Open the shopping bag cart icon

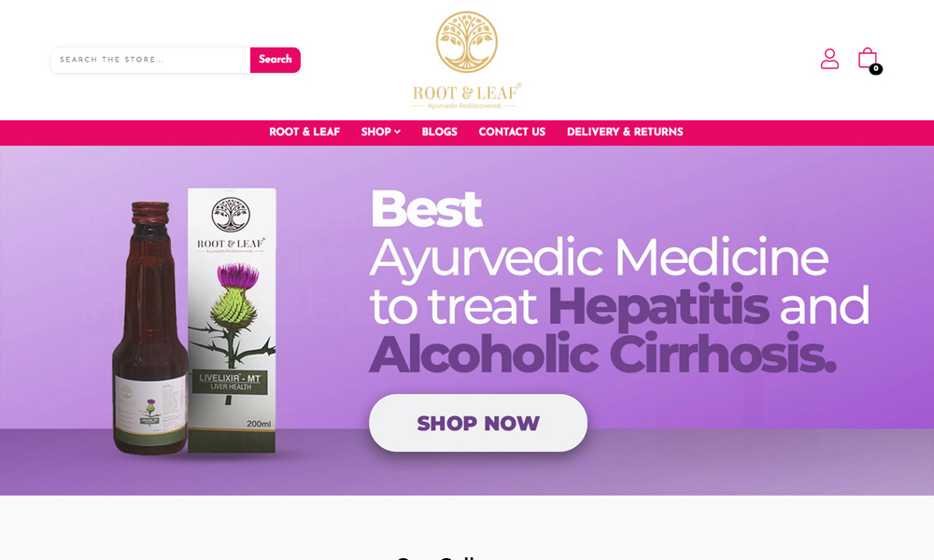tap(868, 58)
